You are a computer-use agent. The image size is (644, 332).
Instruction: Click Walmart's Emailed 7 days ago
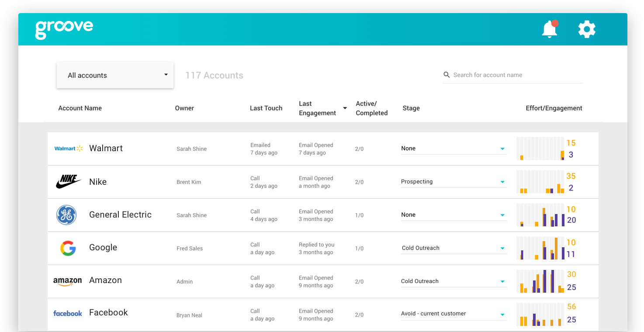coord(264,149)
